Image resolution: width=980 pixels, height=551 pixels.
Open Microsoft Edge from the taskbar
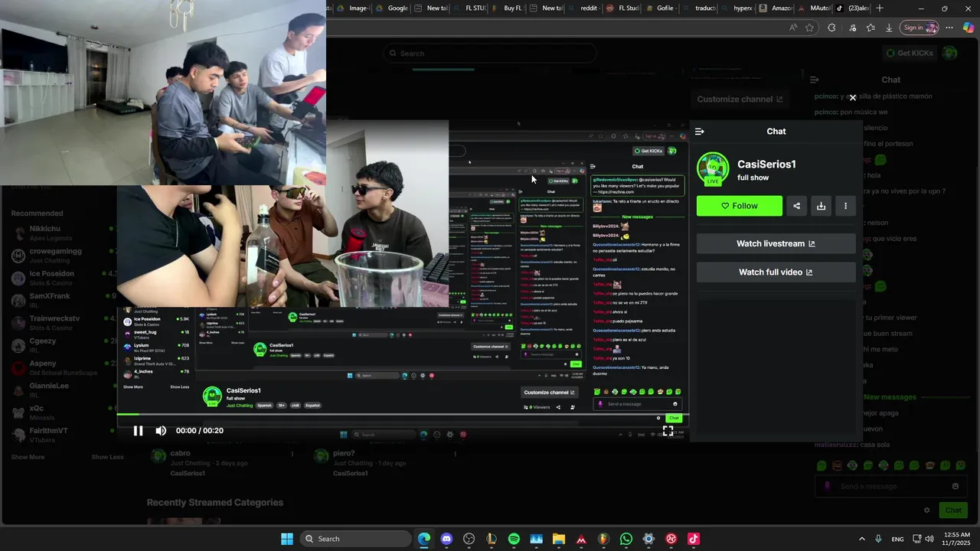pos(424,539)
